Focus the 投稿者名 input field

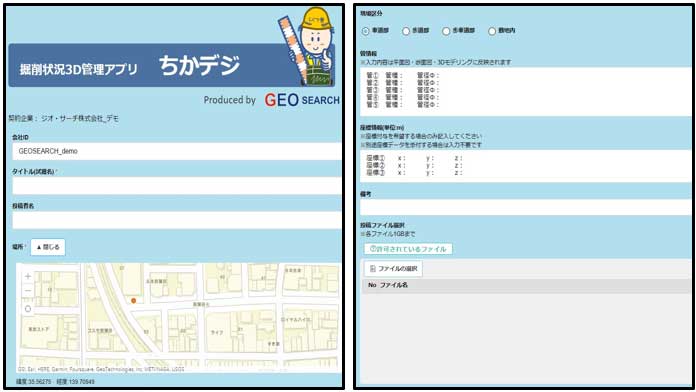click(177, 220)
